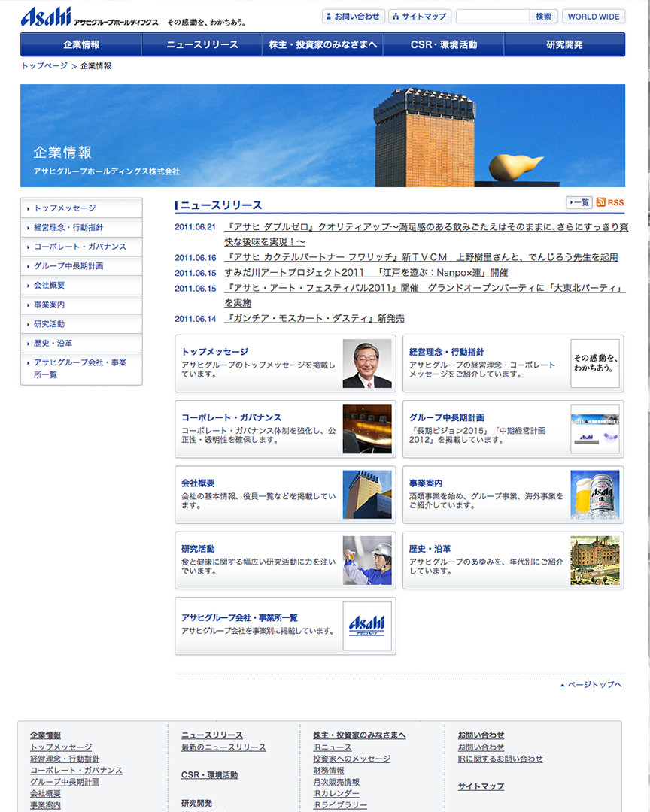Open footer link IRライブラリー
Image resolution: width=650 pixels, height=812 pixels.
pos(340,805)
